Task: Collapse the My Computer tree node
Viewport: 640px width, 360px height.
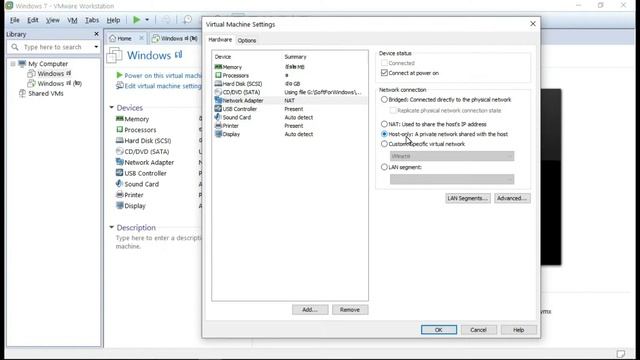Action: point(13,64)
